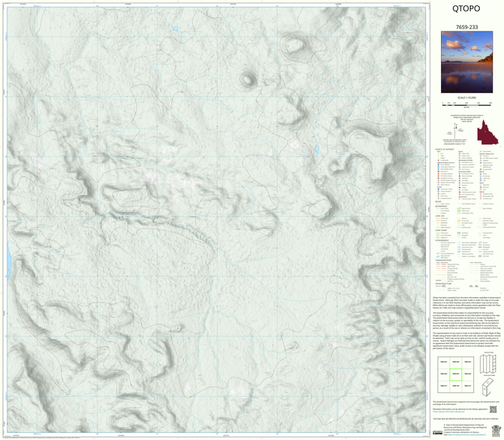This screenshot has width=504, height=440.
Task: Click the small blue waterbody near top of map
Action: click(x=175, y=29)
